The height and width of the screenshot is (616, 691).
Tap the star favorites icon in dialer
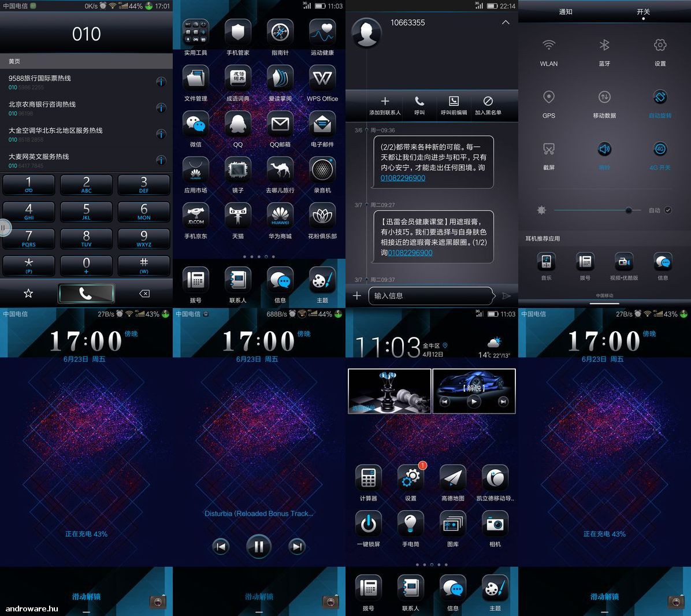point(28,294)
